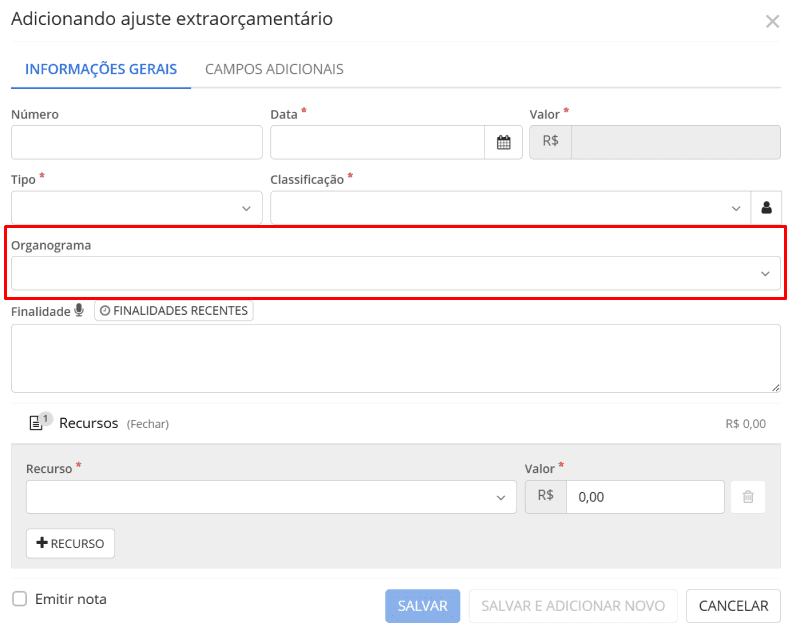Switch to Informações Gerais tab
791x630 pixels.
tap(101, 69)
